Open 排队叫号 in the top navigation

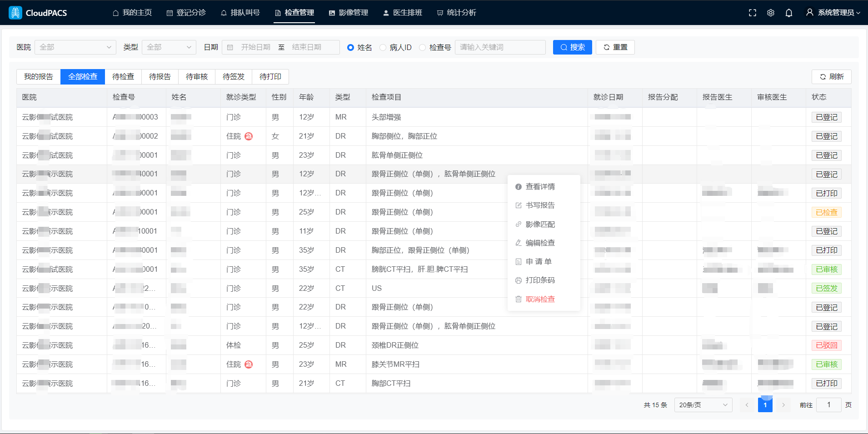[240, 13]
